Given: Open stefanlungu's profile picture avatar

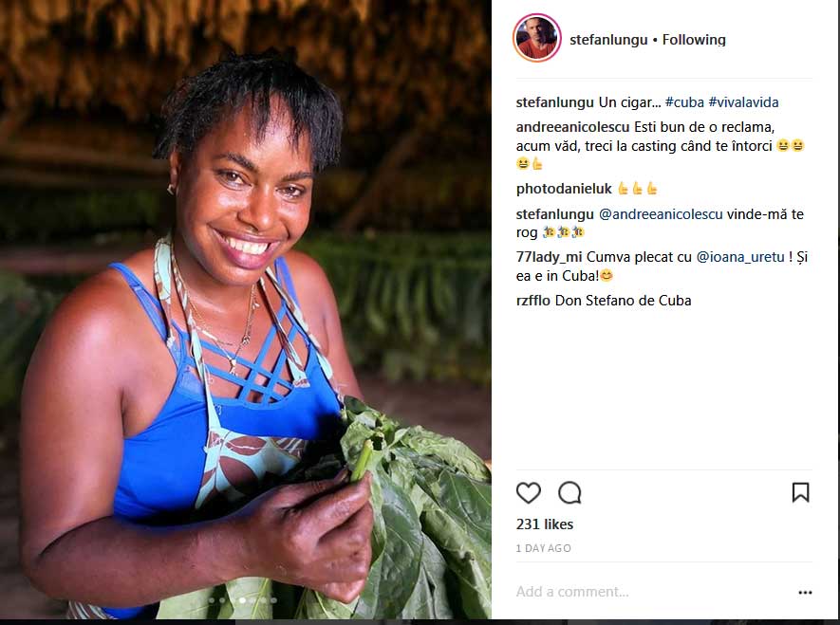Looking at the screenshot, I should (536, 39).
